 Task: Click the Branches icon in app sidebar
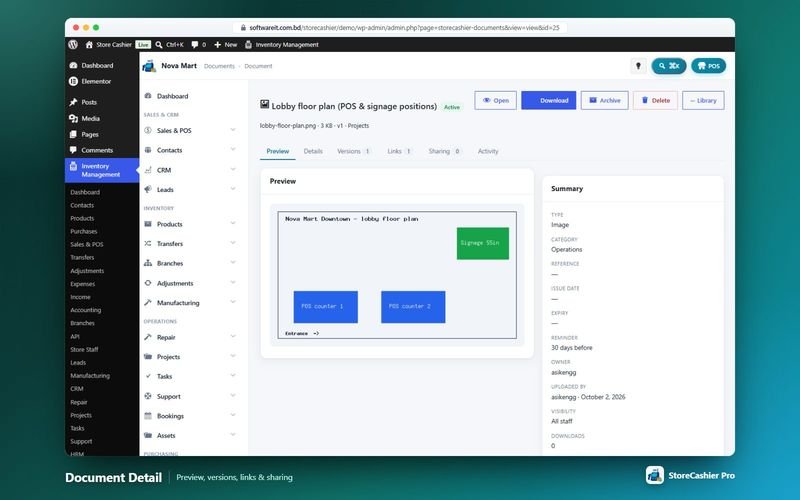(148, 263)
